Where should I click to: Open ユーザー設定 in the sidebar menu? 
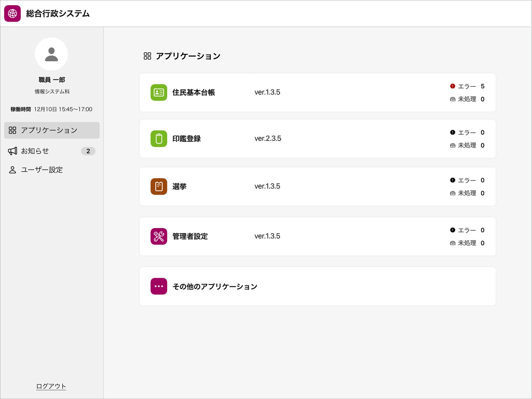coord(42,170)
